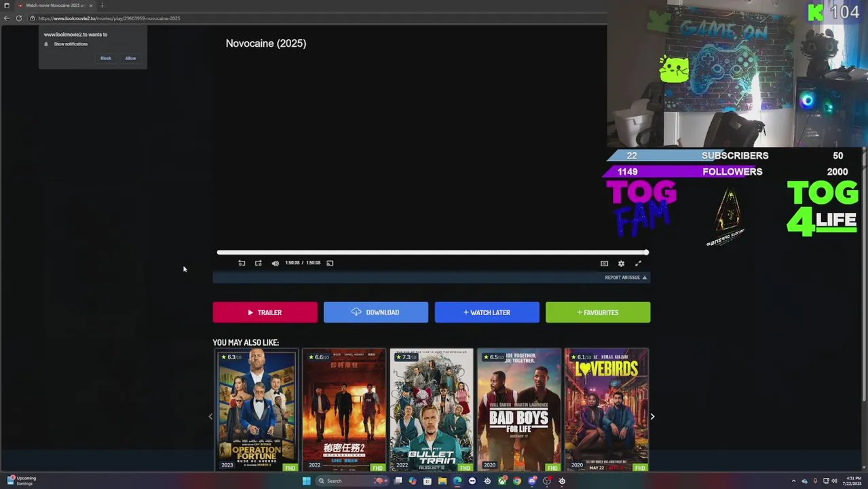
Task: Go back with the browser back arrow
Action: pos(7,18)
